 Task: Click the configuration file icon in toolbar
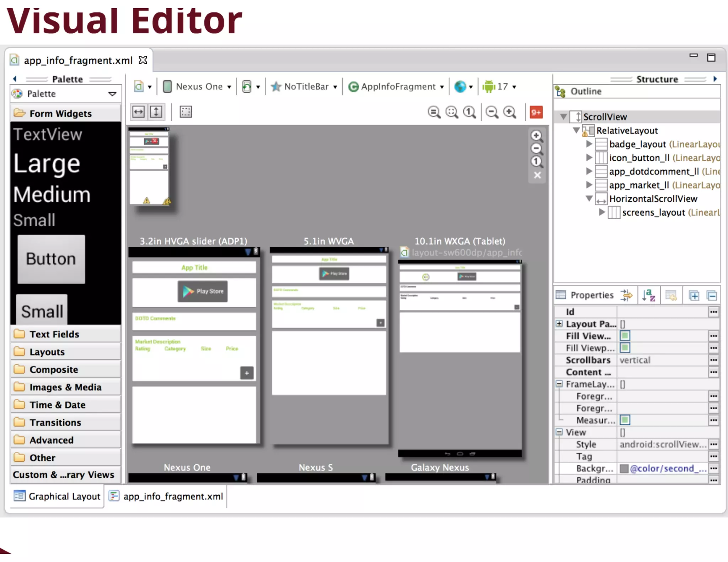(x=139, y=86)
